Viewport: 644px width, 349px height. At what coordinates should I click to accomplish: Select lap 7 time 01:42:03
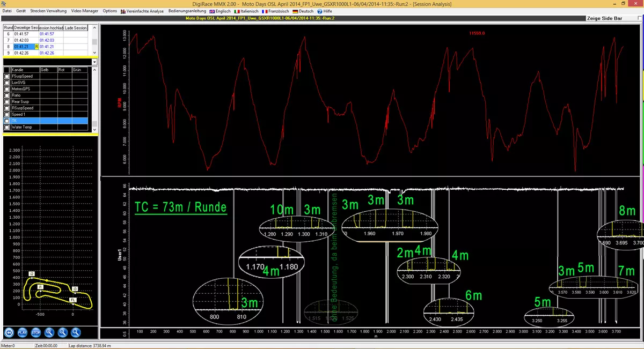point(21,40)
